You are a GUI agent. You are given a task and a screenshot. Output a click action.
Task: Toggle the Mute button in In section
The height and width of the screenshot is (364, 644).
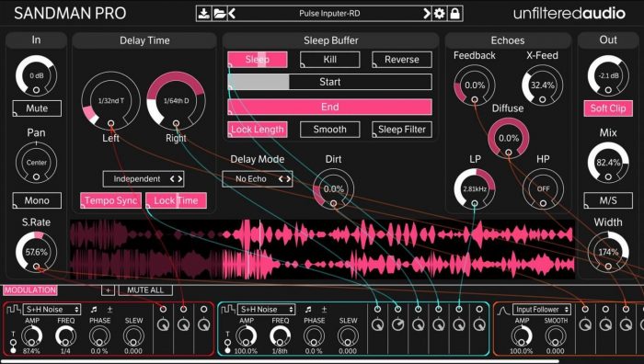[x=37, y=108]
